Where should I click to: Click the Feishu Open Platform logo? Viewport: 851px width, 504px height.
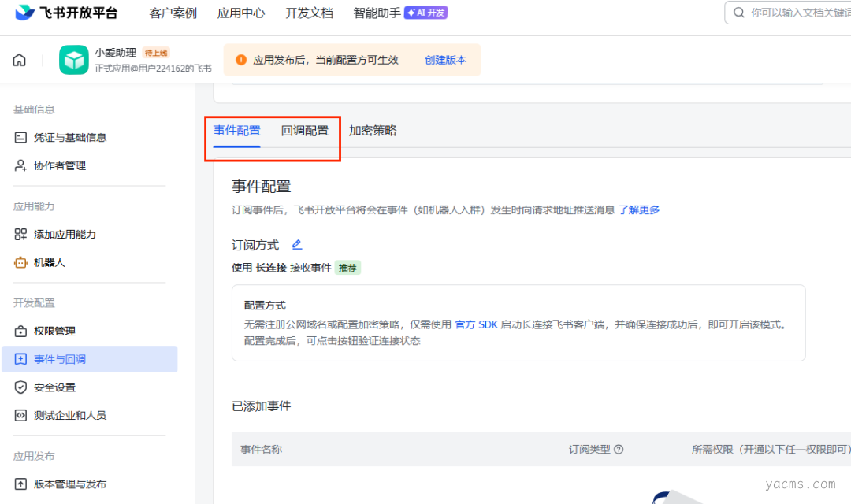[x=66, y=13]
